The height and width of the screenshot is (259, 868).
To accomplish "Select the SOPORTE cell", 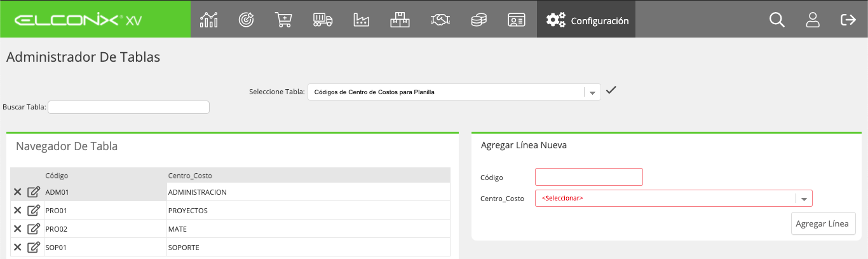I will pyautogui.click(x=308, y=247).
